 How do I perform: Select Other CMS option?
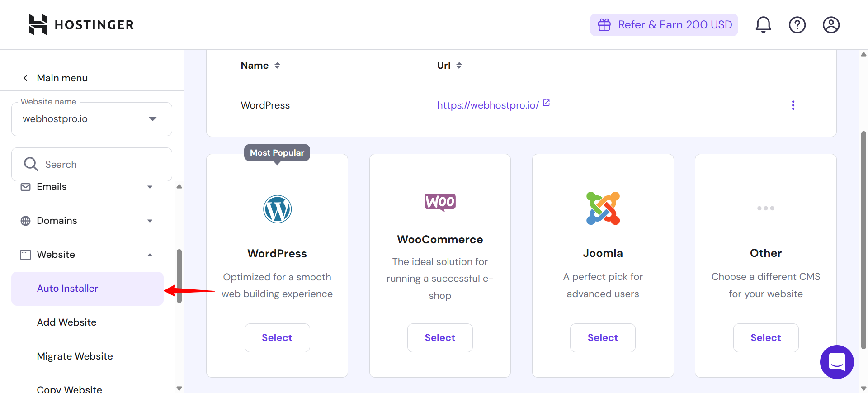766,338
